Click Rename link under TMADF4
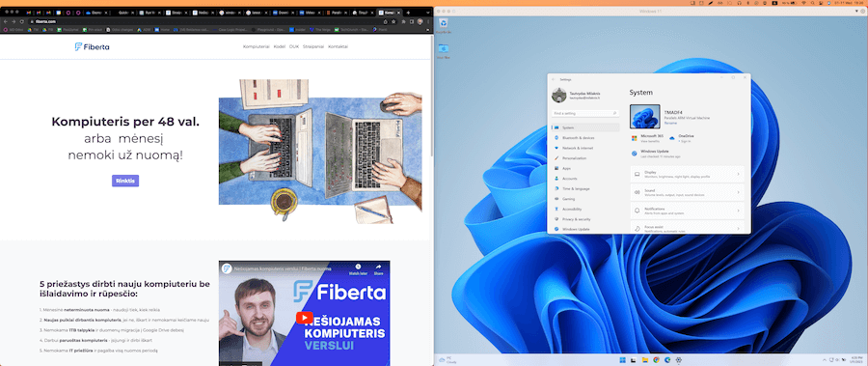868x366 pixels. pos(670,123)
